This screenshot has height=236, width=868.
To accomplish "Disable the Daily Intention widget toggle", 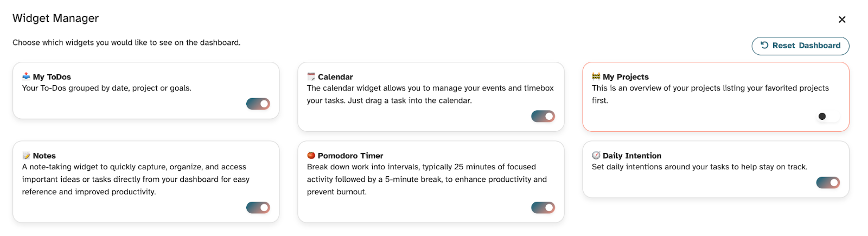I will 828,183.
